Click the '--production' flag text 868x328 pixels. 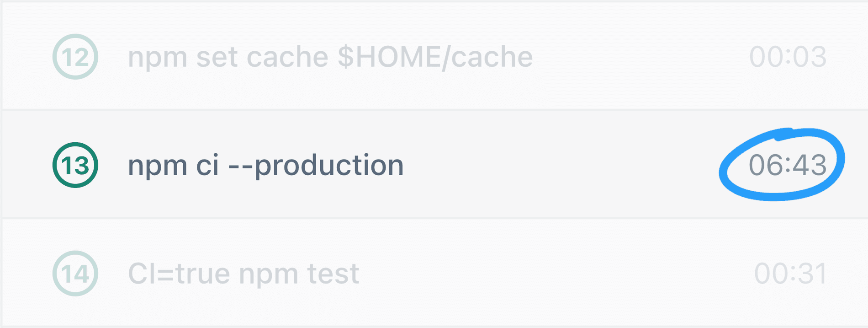tap(316, 165)
